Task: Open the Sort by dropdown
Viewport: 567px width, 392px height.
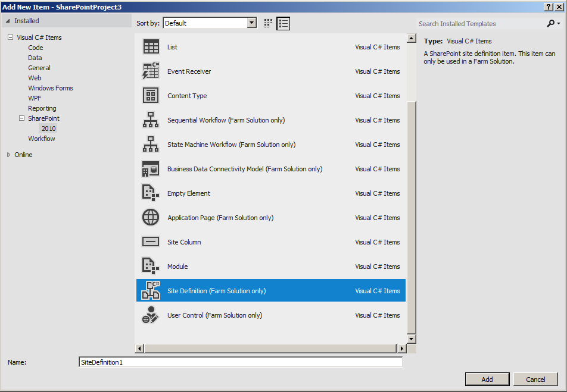Action: click(x=252, y=23)
